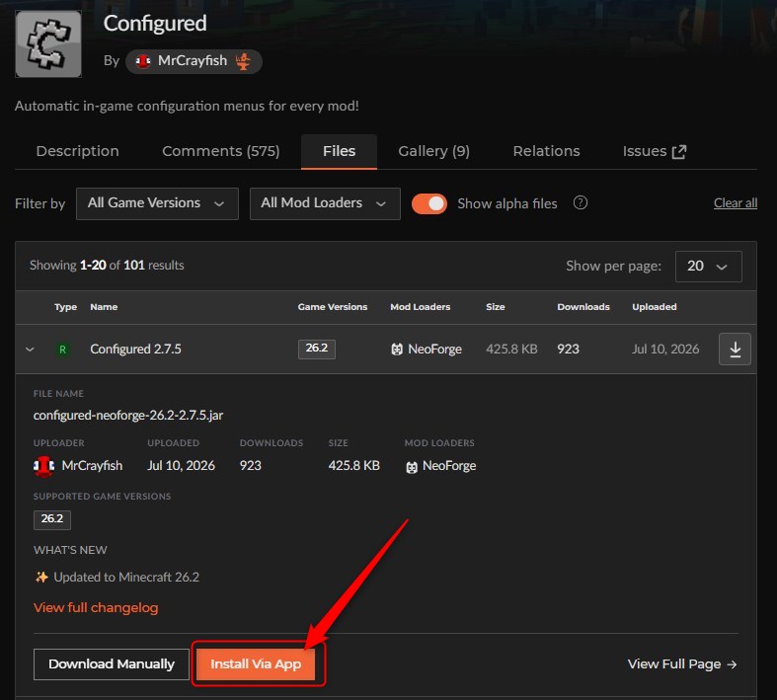Click the sparkle icon beside Updated to Minecraft 26.2
The height and width of the screenshot is (700, 777).
click(x=41, y=578)
